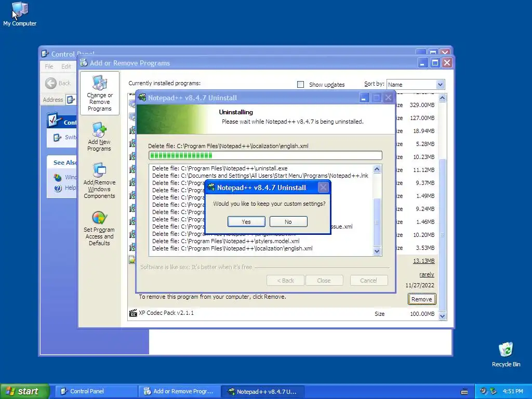
Task: Open the Recycle Bin desktop icon
Action: point(506,354)
